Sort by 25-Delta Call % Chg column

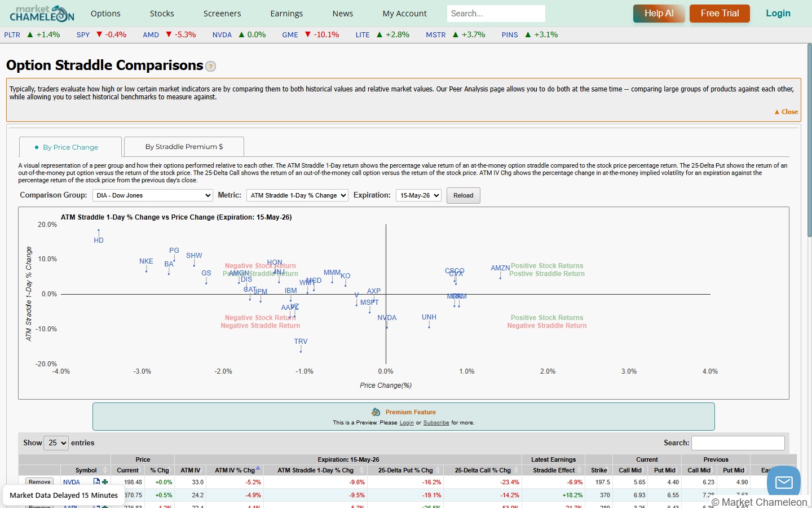point(483,470)
